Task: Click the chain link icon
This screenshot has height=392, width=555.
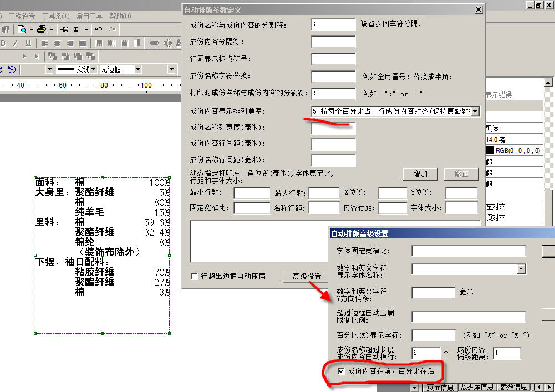Action: (x=154, y=43)
